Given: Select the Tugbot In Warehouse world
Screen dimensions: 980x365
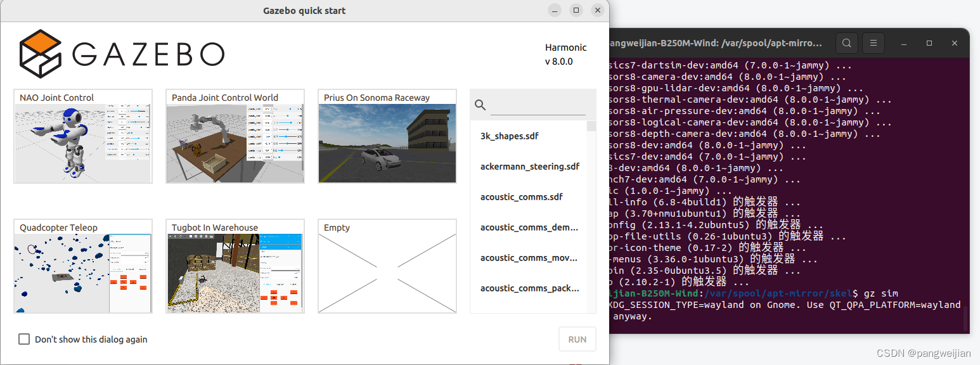Looking at the screenshot, I should point(235,266).
